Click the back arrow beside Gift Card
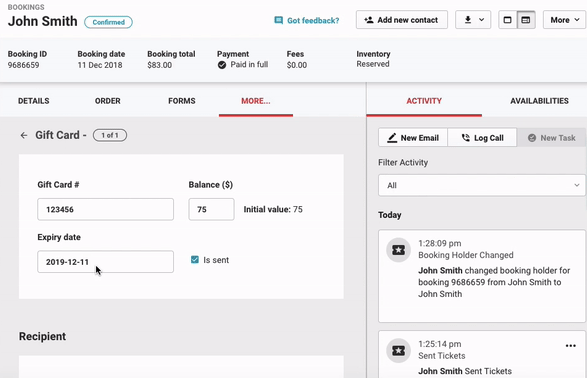The image size is (587, 378). pyautogui.click(x=24, y=135)
